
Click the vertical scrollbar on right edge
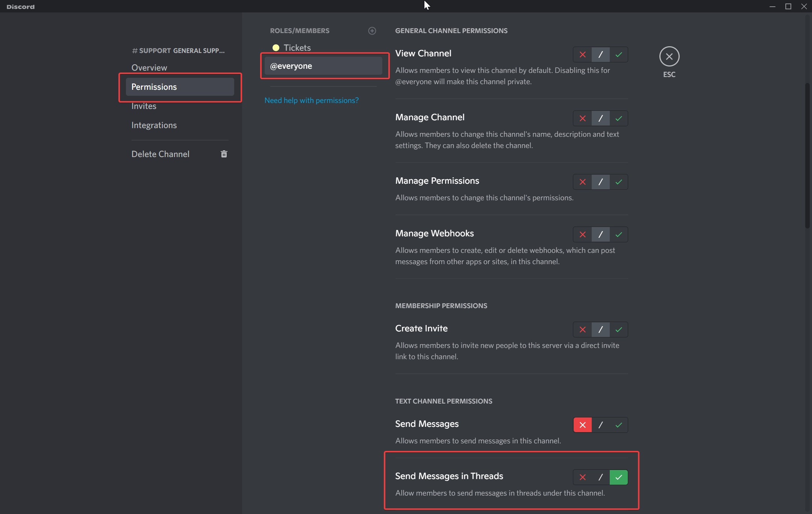coord(807,156)
